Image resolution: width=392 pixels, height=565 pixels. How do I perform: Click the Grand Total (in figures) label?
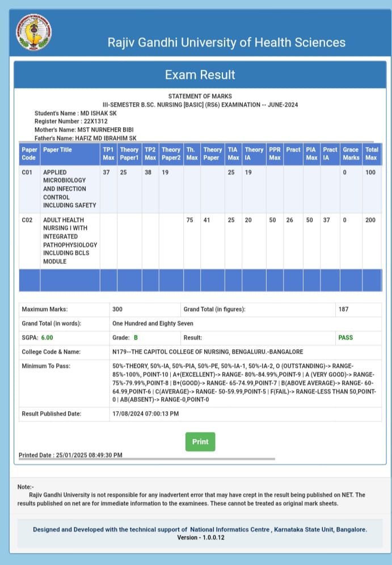click(x=214, y=309)
